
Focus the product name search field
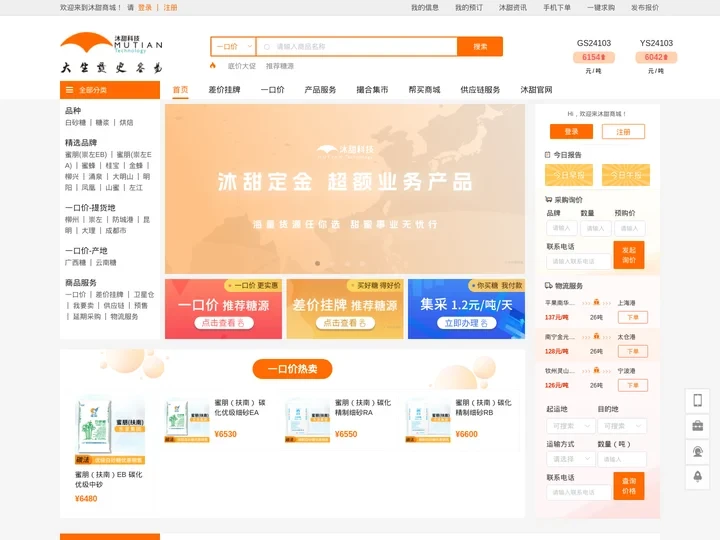[357, 46]
